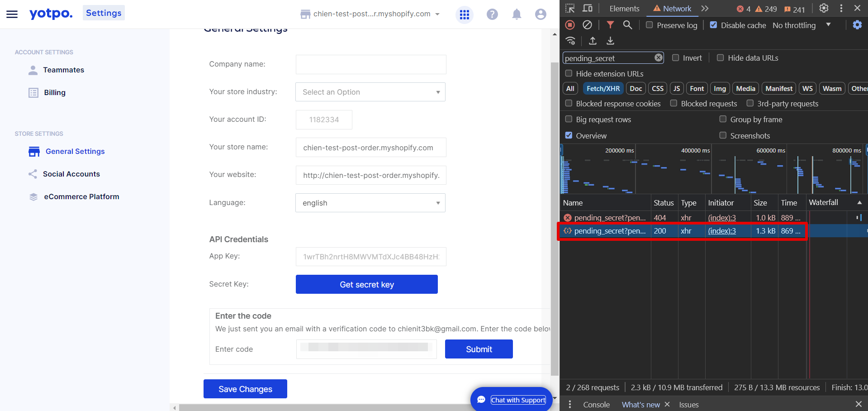Click the export HAR download icon

coord(610,41)
